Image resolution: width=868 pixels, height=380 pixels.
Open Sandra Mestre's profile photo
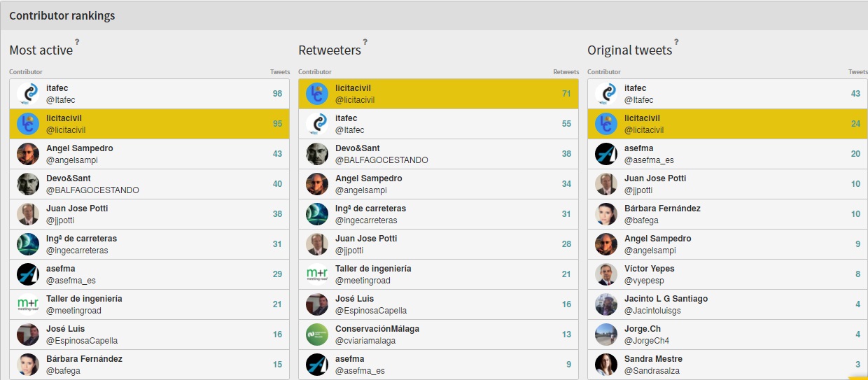pos(606,365)
